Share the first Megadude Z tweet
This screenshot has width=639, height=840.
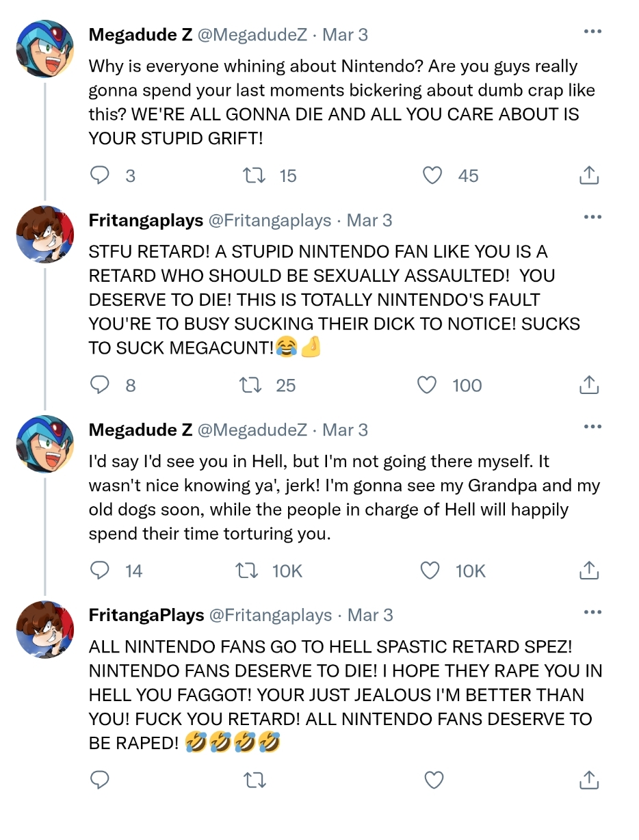point(589,176)
